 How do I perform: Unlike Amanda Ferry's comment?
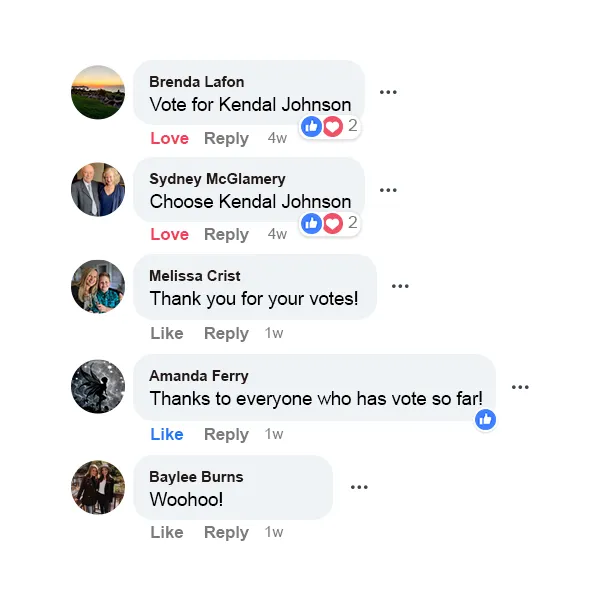coord(167,434)
